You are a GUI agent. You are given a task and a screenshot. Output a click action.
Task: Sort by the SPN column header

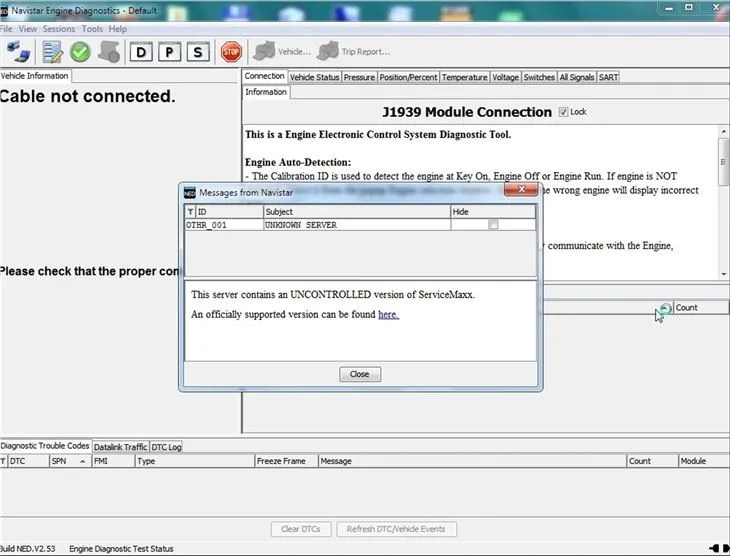(x=68, y=461)
